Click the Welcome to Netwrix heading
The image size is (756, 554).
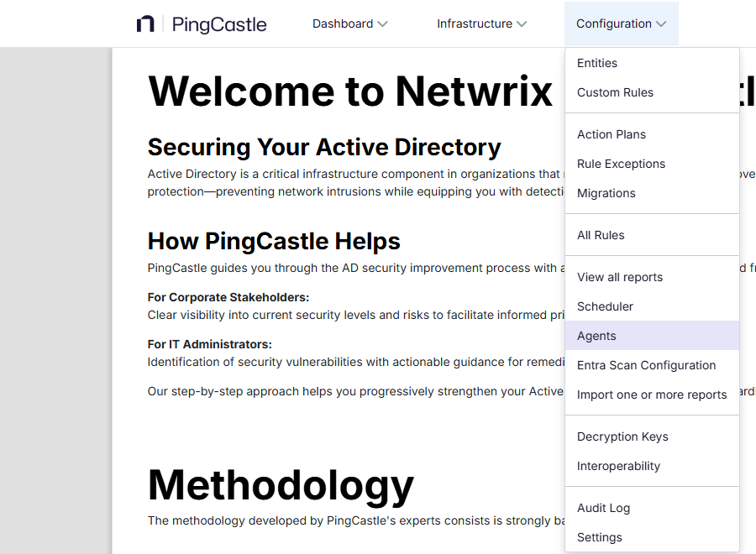pyautogui.click(x=350, y=91)
